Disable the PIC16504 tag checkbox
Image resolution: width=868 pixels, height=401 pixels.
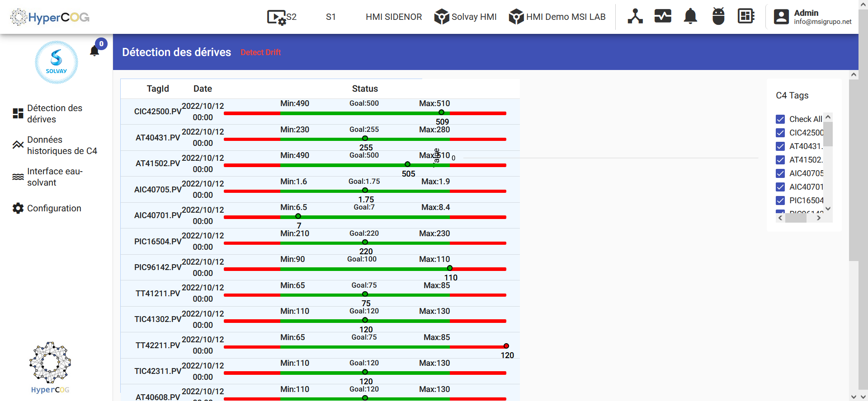coord(780,200)
